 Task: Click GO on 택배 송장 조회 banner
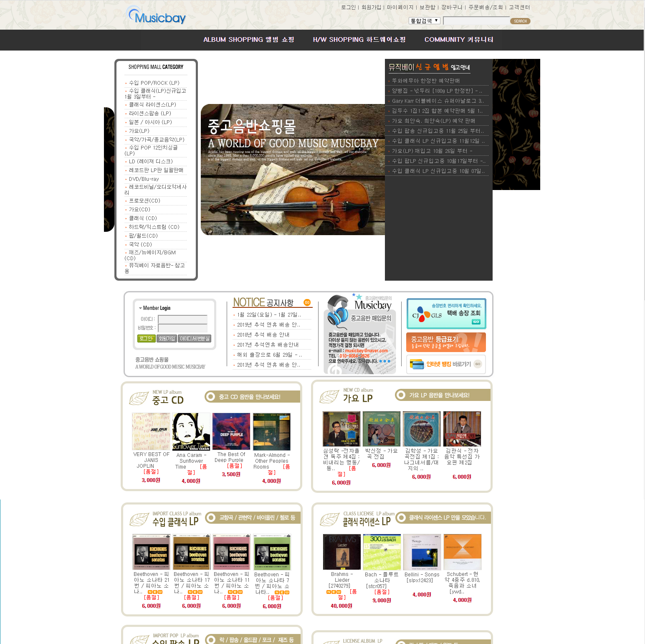pyautogui.click(x=476, y=322)
